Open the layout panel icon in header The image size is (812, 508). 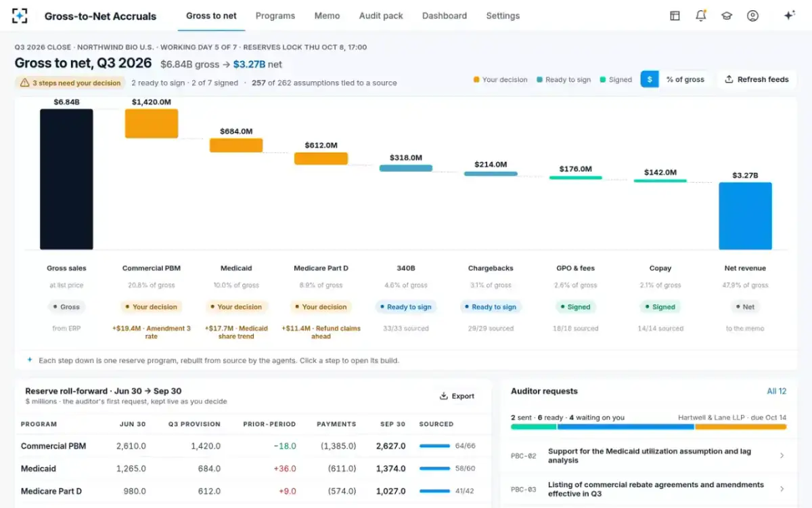tap(675, 16)
